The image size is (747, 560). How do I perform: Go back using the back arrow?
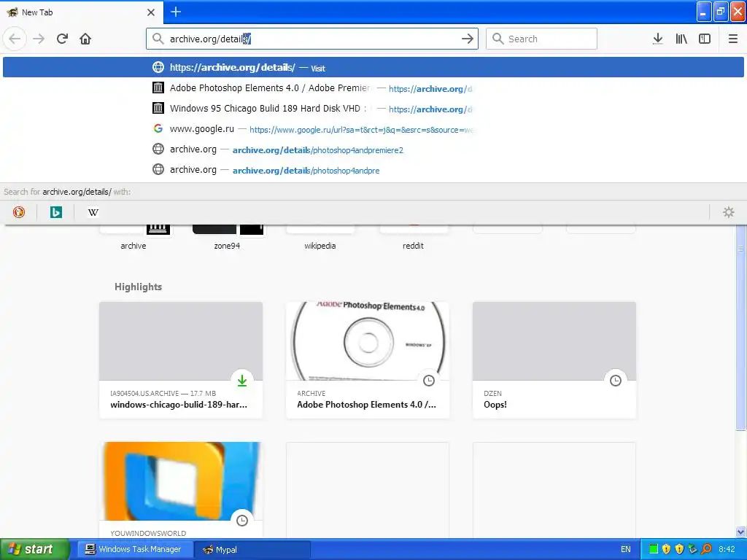click(15, 39)
